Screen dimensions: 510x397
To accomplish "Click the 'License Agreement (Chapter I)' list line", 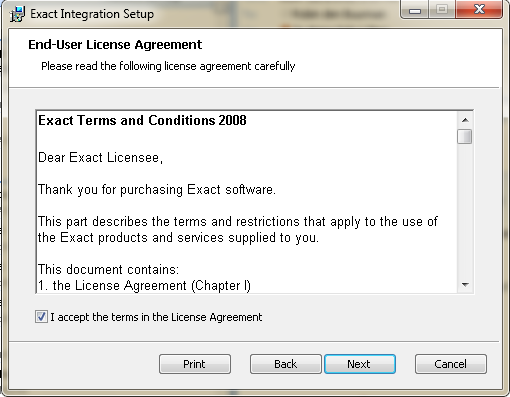I will (144, 286).
